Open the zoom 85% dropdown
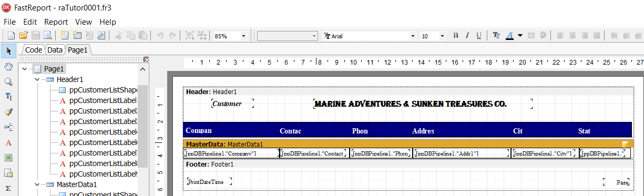 click(243, 36)
